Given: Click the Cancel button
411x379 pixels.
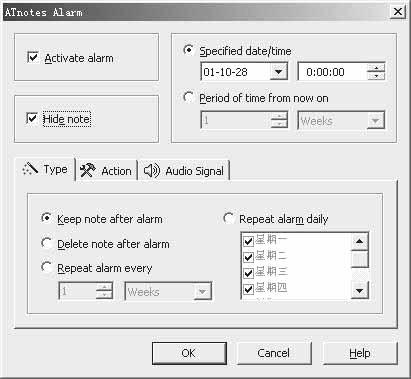Looking at the screenshot, I should pos(274,353).
